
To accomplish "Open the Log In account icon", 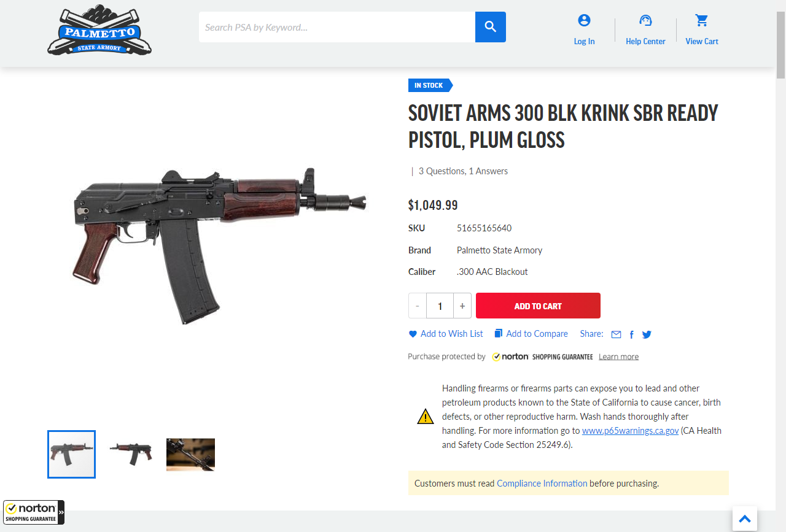I will click(x=584, y=21).
